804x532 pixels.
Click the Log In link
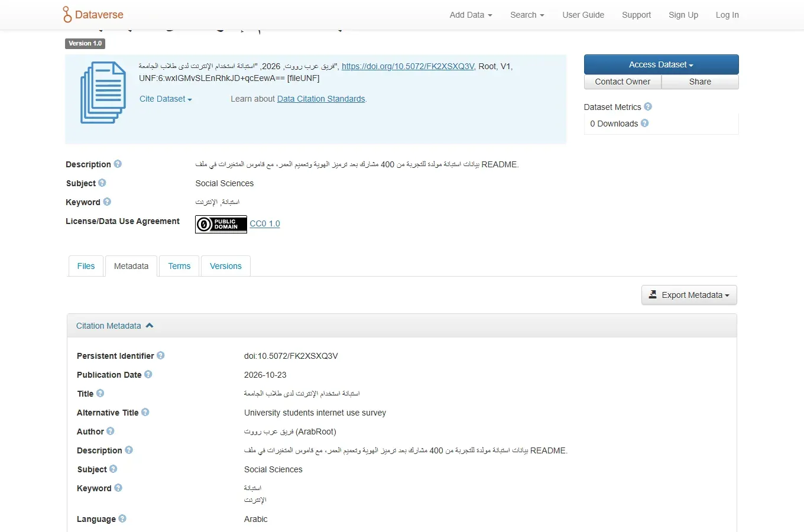727,15
